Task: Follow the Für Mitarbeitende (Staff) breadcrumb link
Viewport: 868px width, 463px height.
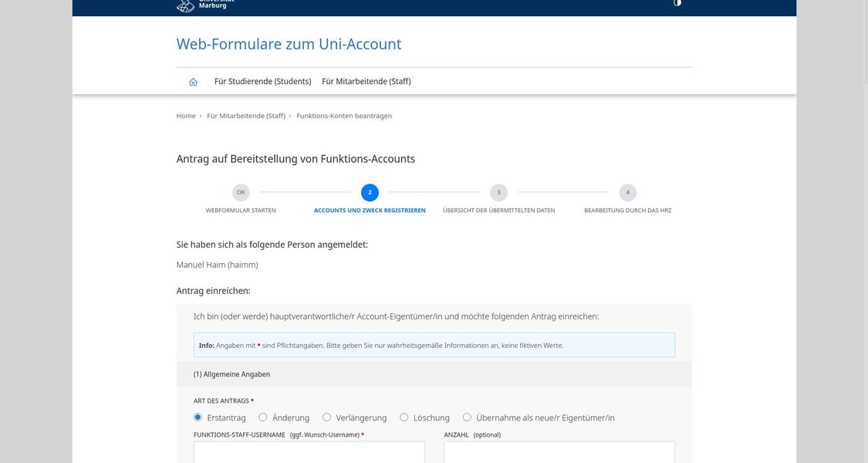Action: 246,116
